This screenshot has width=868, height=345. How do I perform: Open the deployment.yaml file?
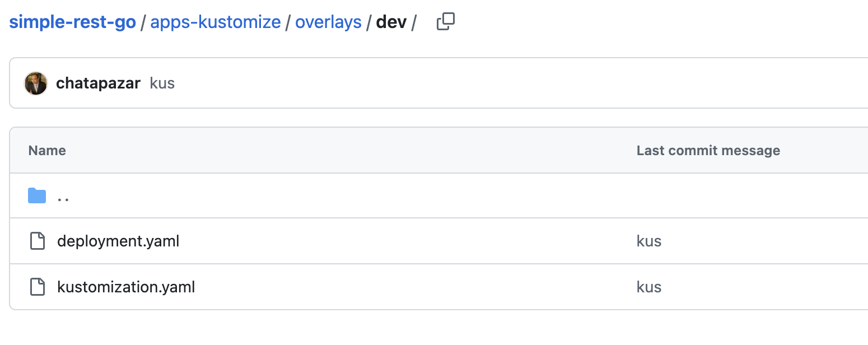[x=118, y=241]
